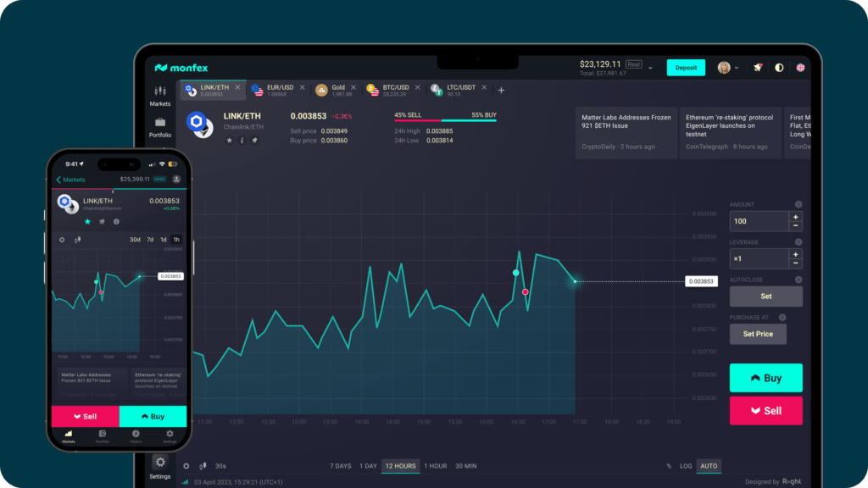This screenshot has height=488, width=868.
Task: Click the candlestick chart type icon
Action: 203,466
